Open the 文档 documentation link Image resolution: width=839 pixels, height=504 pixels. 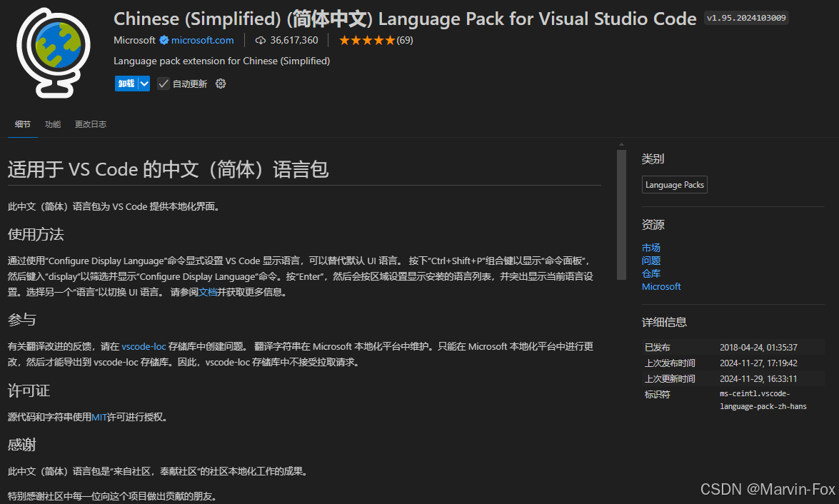point(208,292)
